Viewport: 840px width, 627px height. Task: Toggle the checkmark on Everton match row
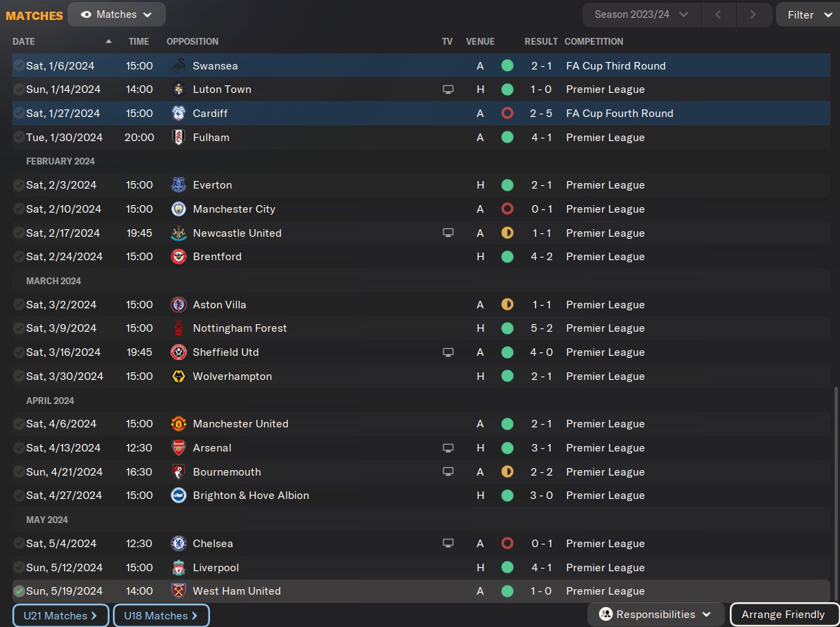pos(19,185)
